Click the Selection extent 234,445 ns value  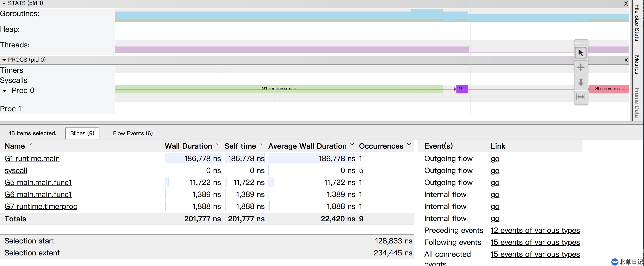393,253
